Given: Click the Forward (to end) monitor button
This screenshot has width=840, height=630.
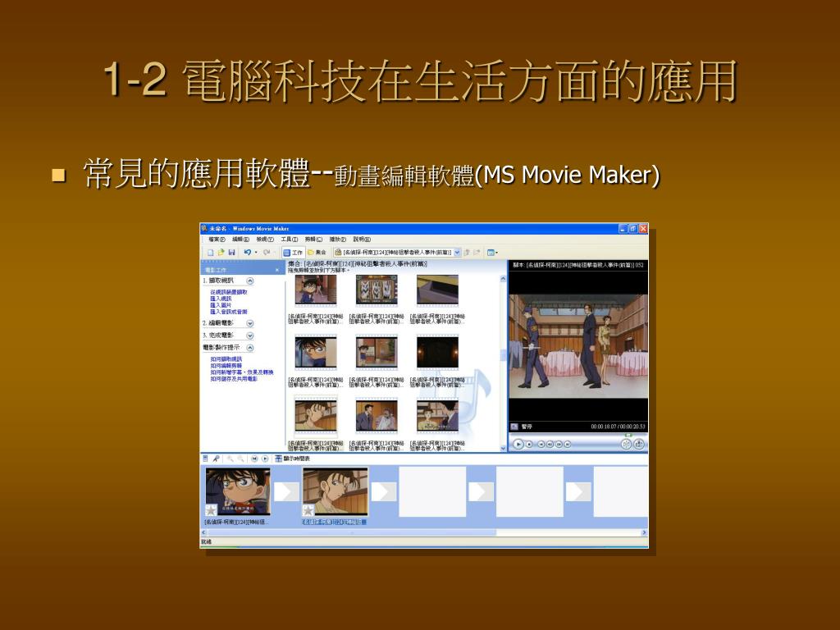Looking at the screenshot, I should (568, 444).
